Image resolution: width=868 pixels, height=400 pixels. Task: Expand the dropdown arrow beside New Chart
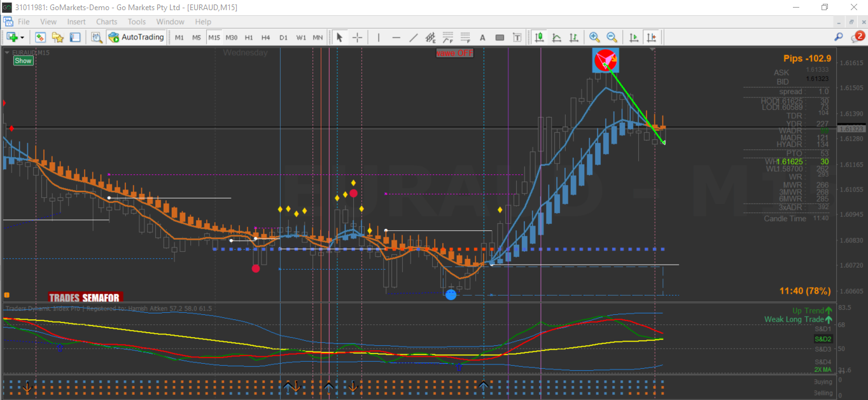22,38
